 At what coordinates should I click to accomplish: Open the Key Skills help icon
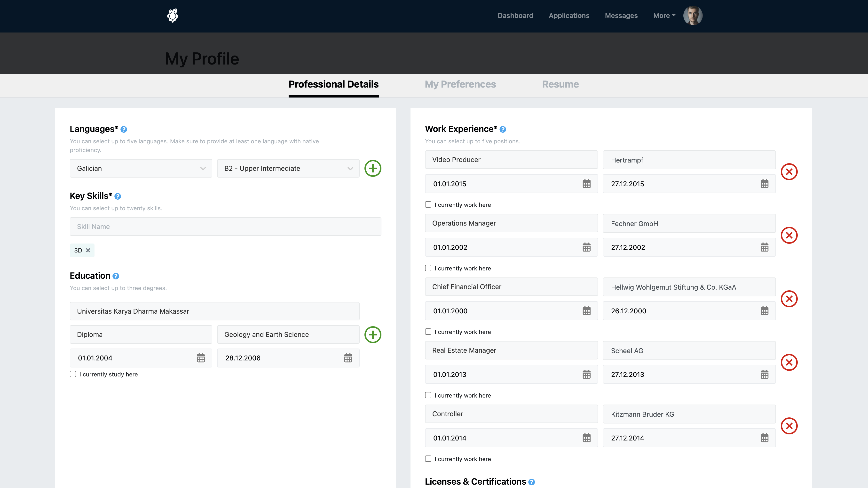point(118,196)
